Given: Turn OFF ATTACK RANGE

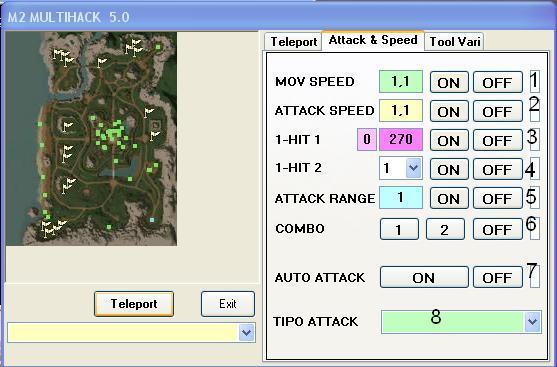Looking at the screenshot, I should click(498, 198).
